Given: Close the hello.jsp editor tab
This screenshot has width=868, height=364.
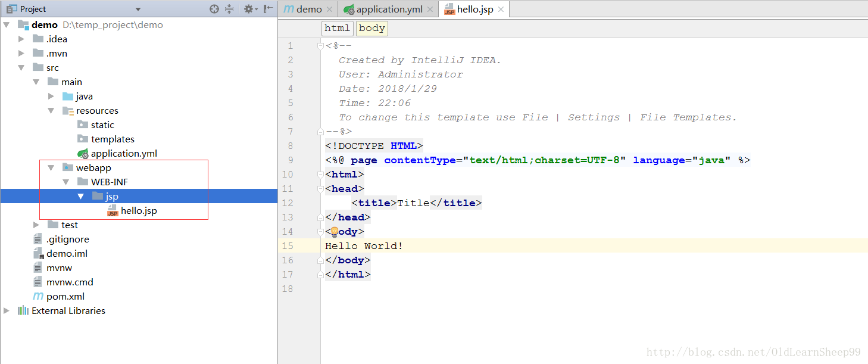Looking at the screenshot, I should click(x=501, y=10).
